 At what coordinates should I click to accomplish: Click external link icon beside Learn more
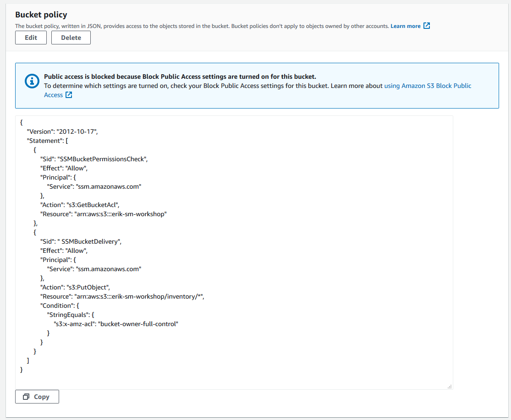pos(427,26)
